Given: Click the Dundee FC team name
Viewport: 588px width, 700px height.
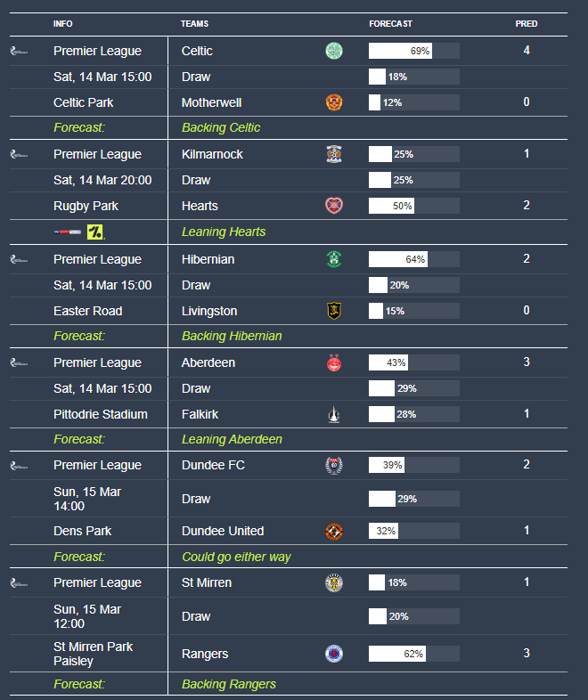Looking at the screenshot, I should (213, 465).
